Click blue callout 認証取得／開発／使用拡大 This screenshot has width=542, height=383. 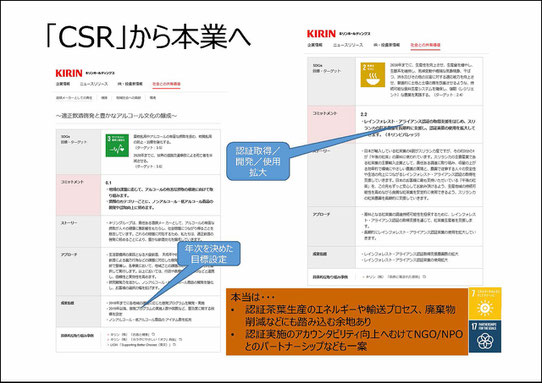coord(258,161)
